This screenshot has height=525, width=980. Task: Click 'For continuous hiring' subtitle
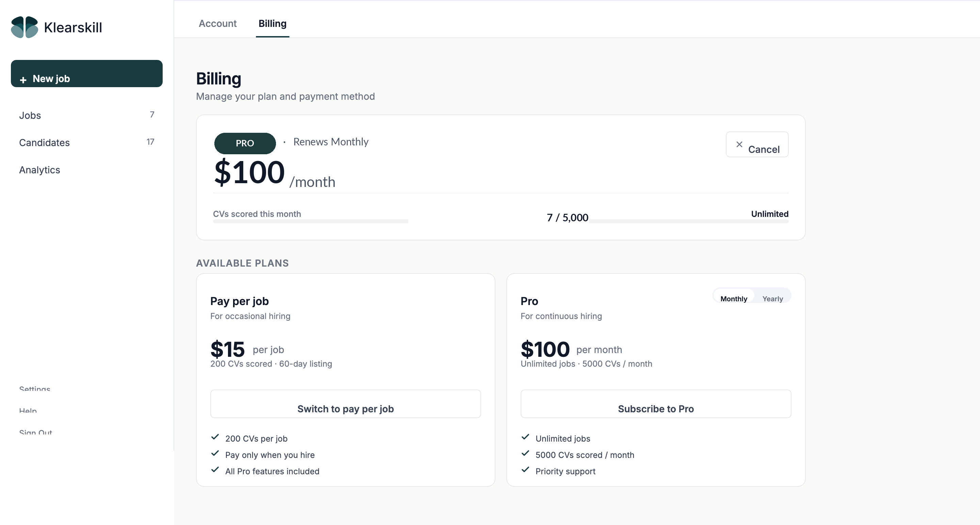point(561,316)
